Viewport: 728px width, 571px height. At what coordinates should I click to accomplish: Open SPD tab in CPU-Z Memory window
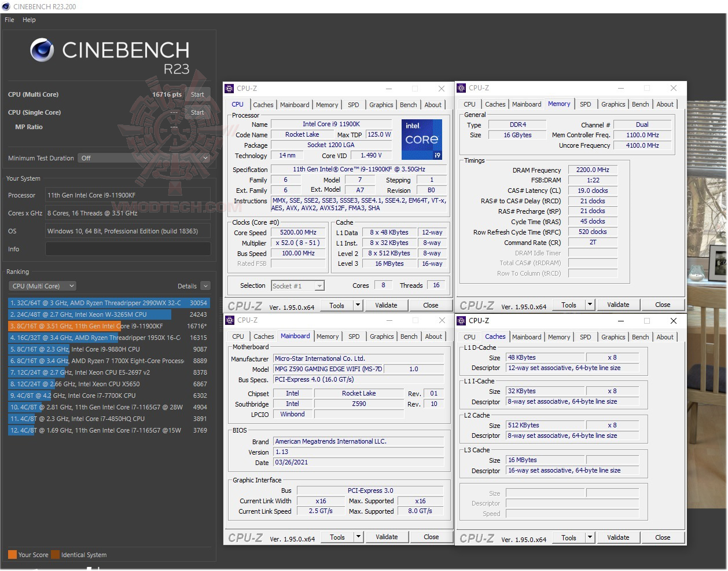(x=586, y=104)
